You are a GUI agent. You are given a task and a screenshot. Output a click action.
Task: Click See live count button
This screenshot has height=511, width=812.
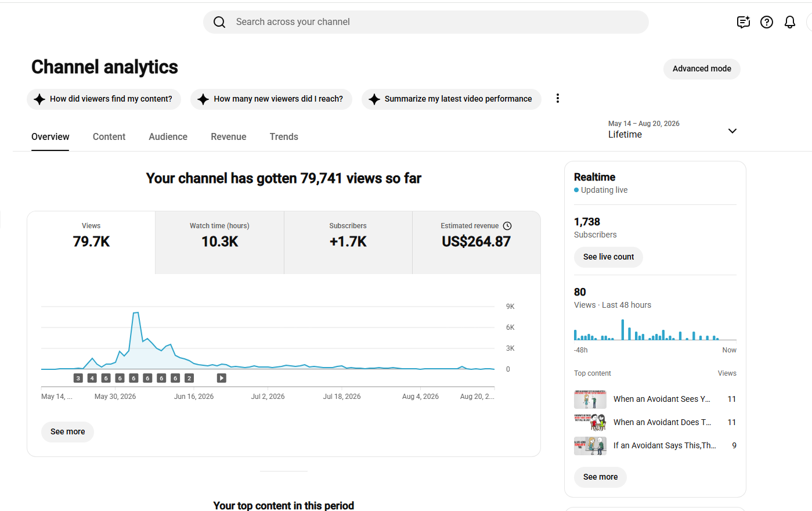click(x=608, y=257)
